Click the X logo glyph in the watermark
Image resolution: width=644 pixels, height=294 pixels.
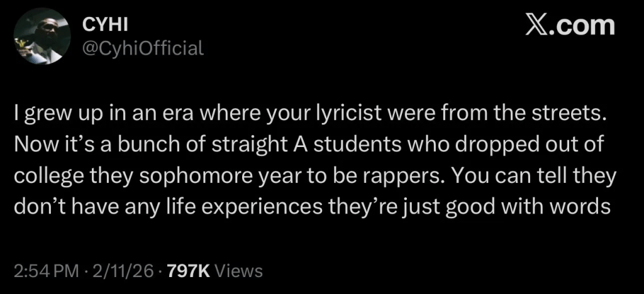click(538, 26)
